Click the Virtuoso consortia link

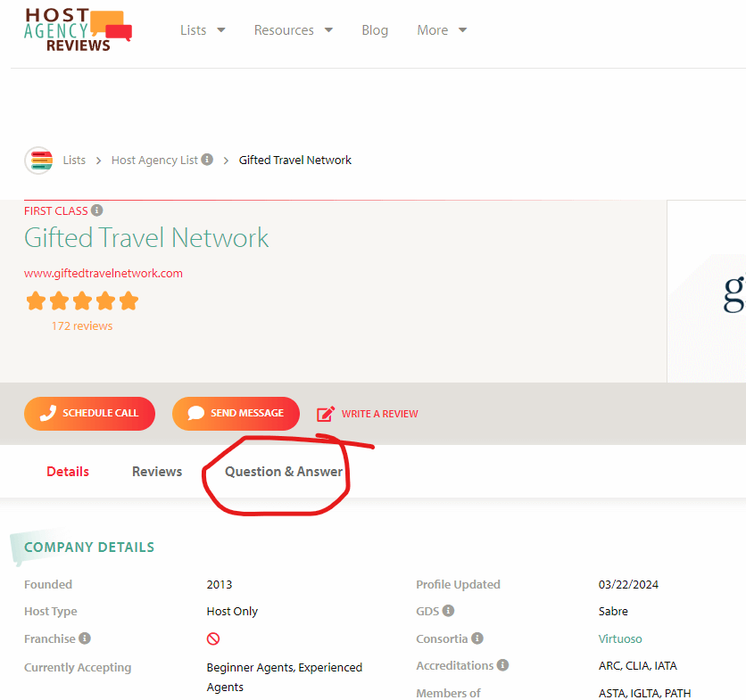[x=620, y=638]
